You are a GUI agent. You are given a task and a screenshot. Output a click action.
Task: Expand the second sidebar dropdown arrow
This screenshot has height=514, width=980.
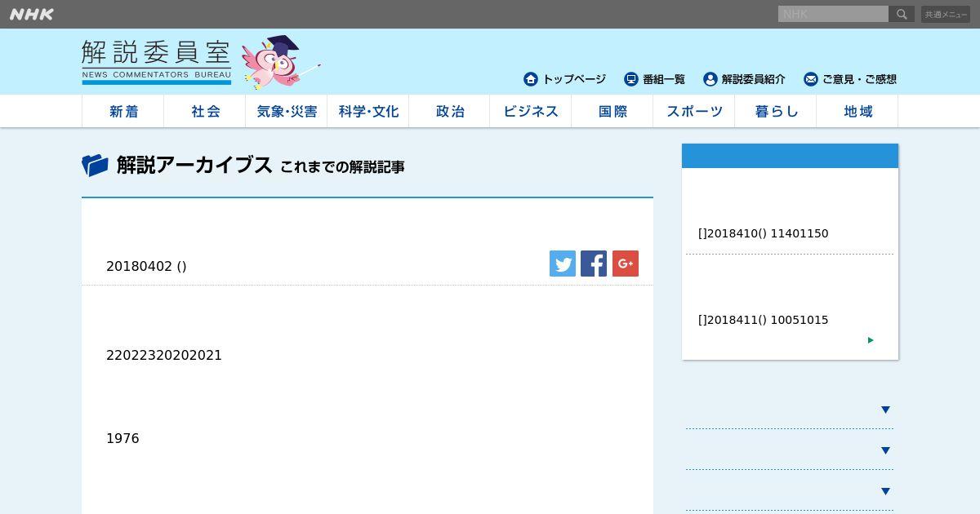pos(885,450)
